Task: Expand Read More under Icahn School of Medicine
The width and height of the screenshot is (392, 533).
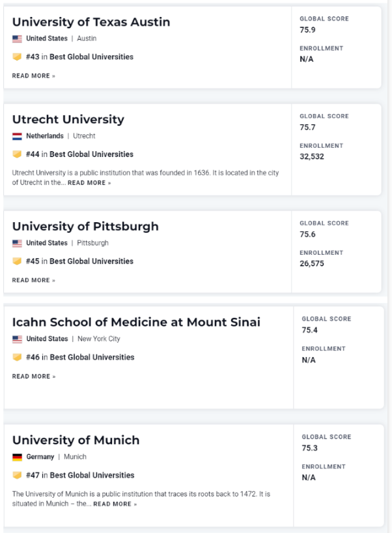Action: 33,377
